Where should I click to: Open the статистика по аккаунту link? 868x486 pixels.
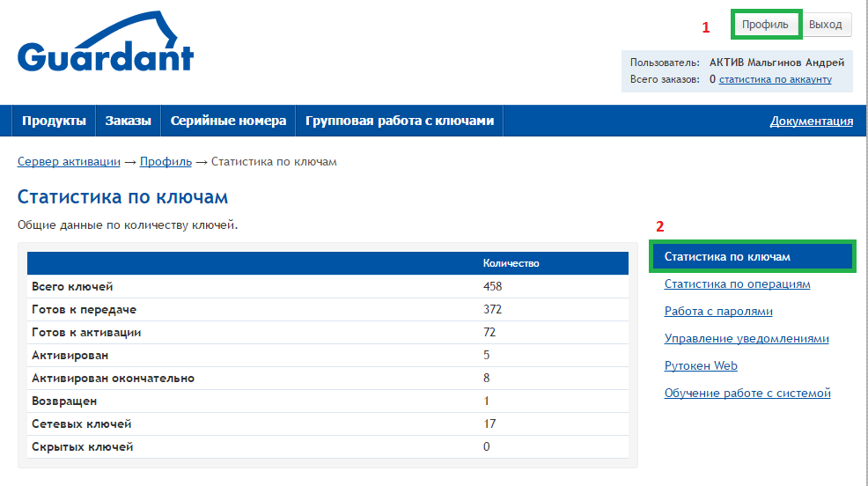(775, 79)
